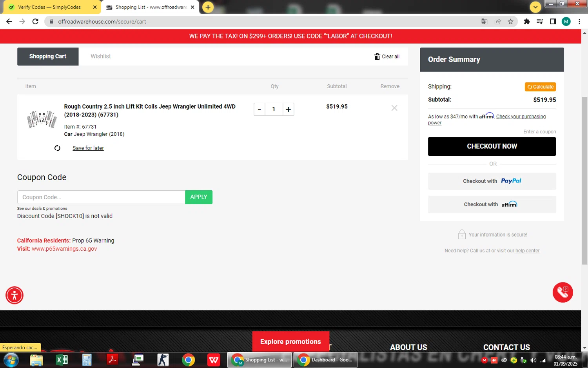Open the browser extensions puzzle icon

[x=527, y=22]
